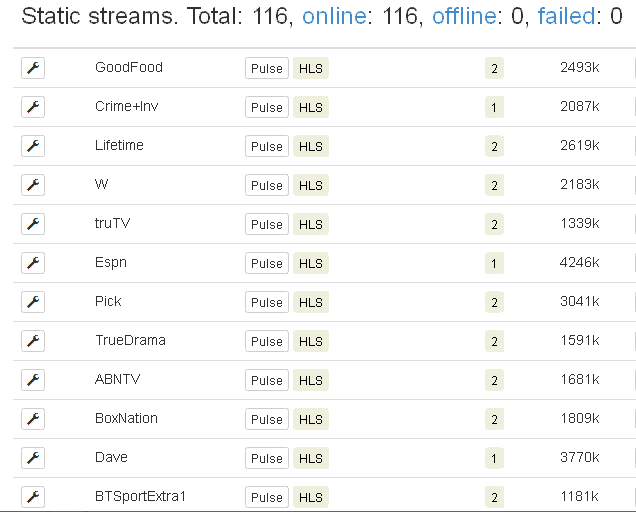
Task: Click Pulse button for Crime+Inv
Action: 267,107
